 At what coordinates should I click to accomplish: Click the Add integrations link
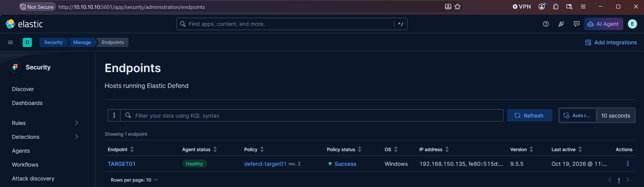[611, 42]
